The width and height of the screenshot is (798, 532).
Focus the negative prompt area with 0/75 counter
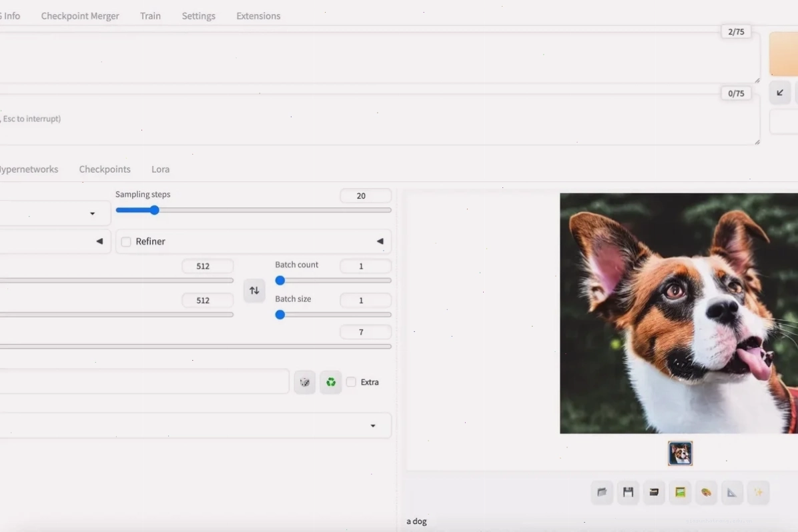pyautogui.click(x=379, y=119)
